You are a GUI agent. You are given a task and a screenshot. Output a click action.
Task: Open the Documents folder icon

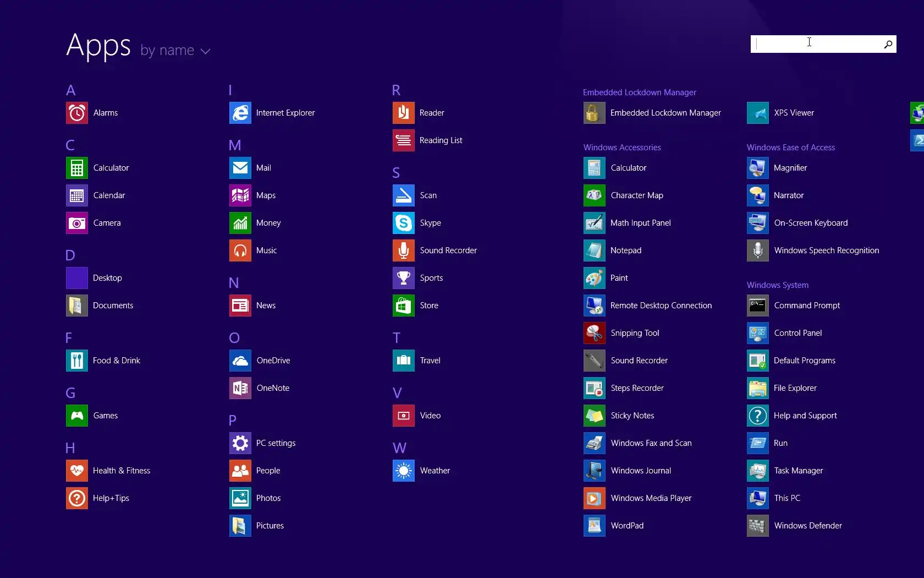(77, 306)
